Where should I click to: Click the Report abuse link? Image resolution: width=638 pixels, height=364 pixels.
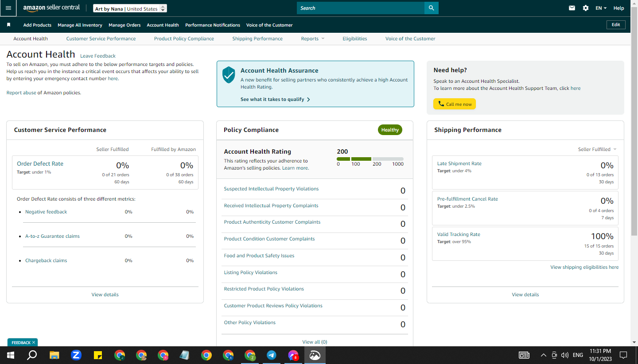(x=21, y=93)
